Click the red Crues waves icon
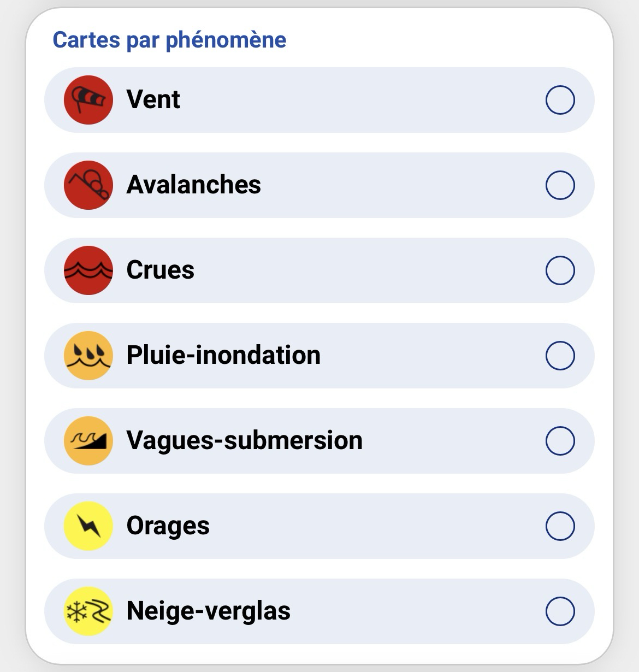Viewport: 639px width, 672px height. click(88, 270)
